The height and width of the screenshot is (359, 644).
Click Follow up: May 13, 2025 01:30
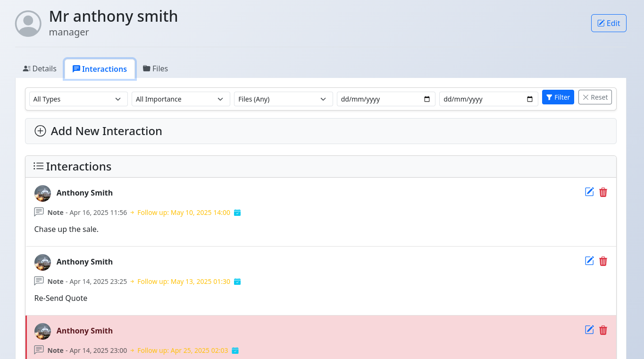tap(184, 282)
